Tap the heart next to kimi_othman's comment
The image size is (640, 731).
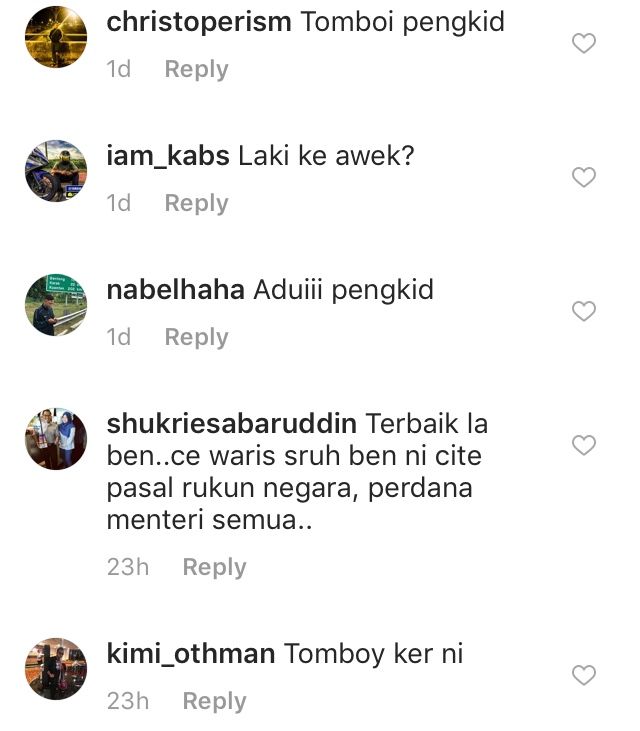(584, 675)
